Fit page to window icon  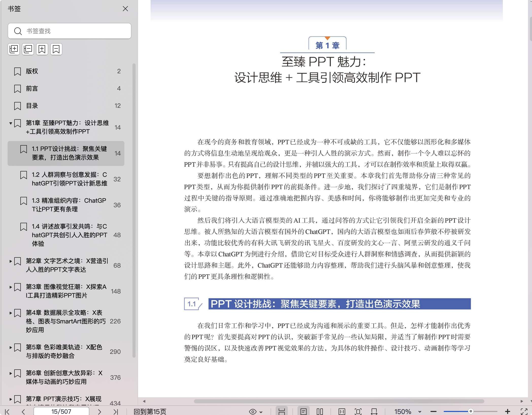point(358,411)
